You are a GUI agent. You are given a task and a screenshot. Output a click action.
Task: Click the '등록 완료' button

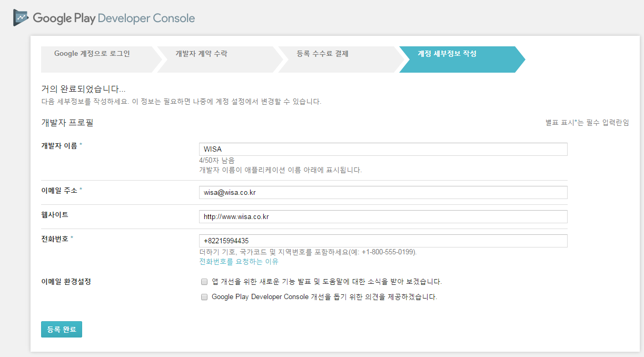(62, 329)
